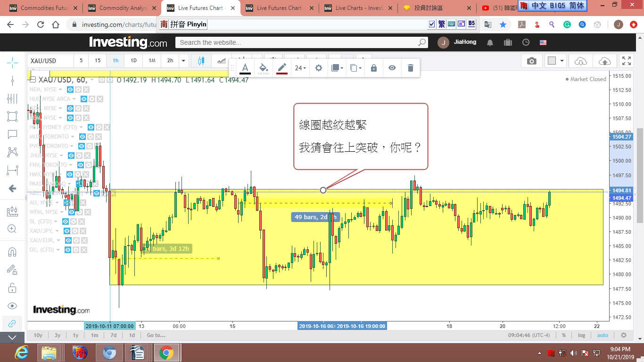Click the sidebar link chain icon
The image size is (644, 362).
tap(12, 323)
